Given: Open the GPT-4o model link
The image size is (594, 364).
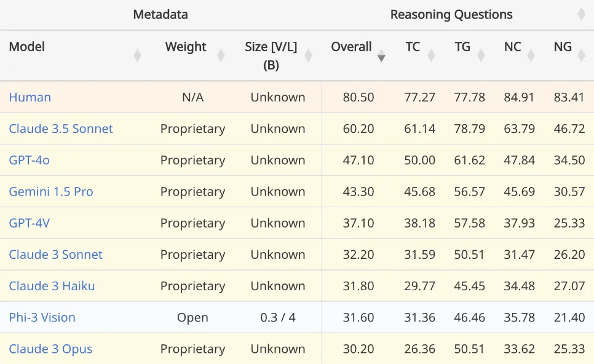Looking at the screenshot, I should coord(29,160).
